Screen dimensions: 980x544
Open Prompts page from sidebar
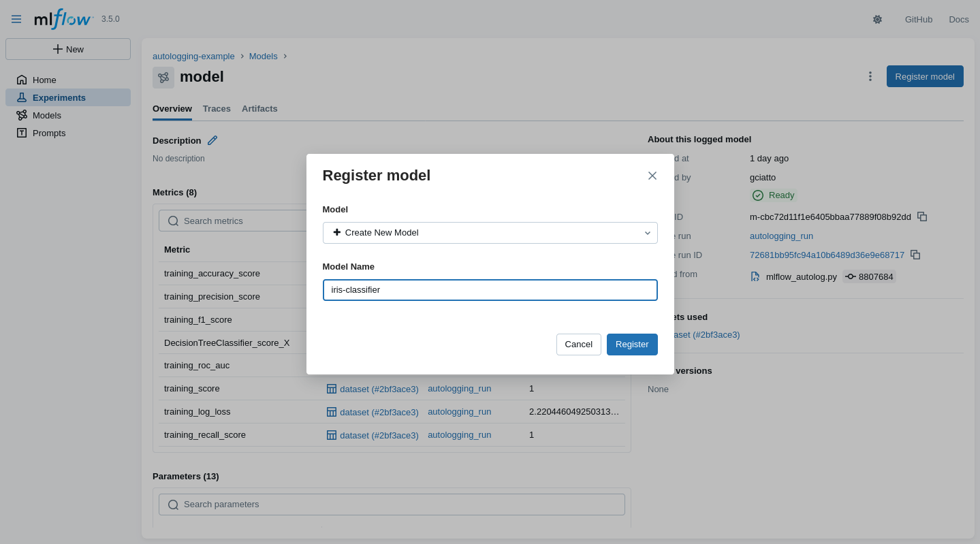tap(49, 133)
